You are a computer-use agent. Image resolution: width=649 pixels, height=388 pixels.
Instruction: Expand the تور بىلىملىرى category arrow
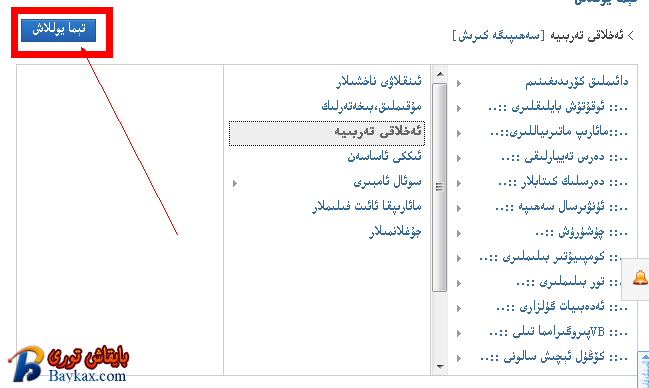click(x=459, y=283)
